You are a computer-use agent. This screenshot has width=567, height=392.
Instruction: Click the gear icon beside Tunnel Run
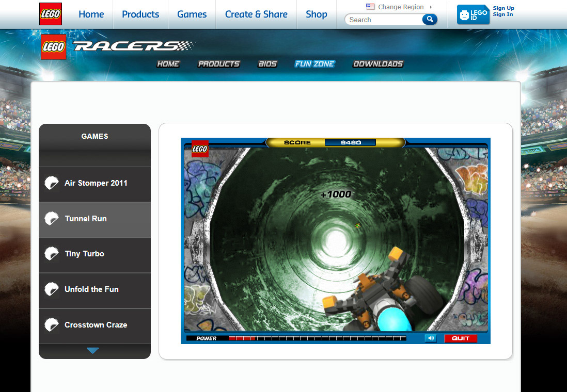[x=51, y=218]
